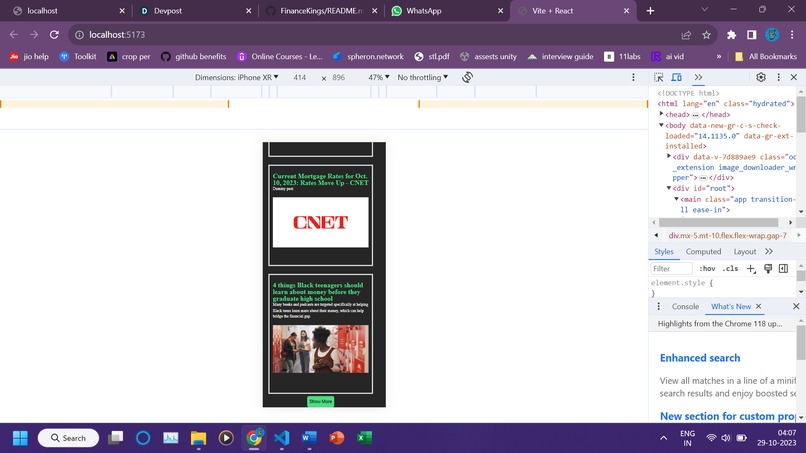Go back to the previous page

point(14,34)
